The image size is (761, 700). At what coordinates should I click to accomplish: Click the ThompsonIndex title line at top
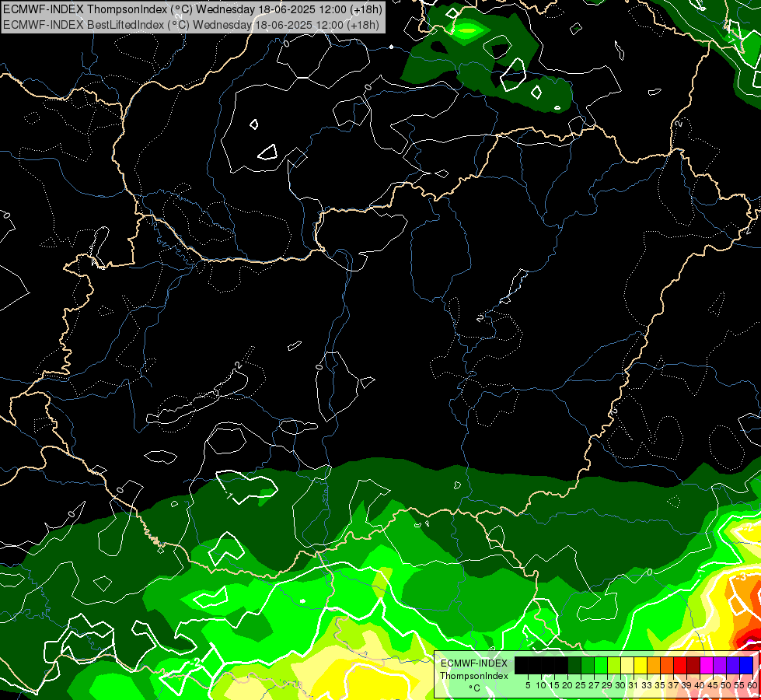click(193, 9)
